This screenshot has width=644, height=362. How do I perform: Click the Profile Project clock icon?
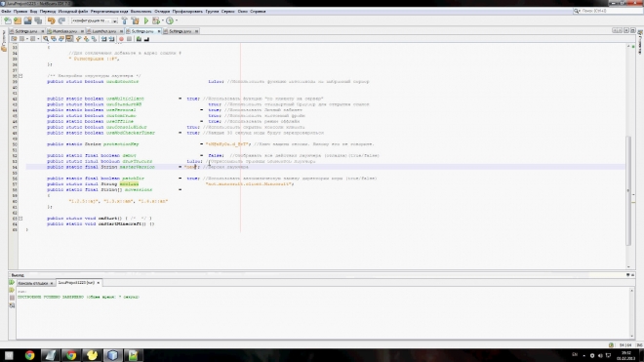(169, 20)
